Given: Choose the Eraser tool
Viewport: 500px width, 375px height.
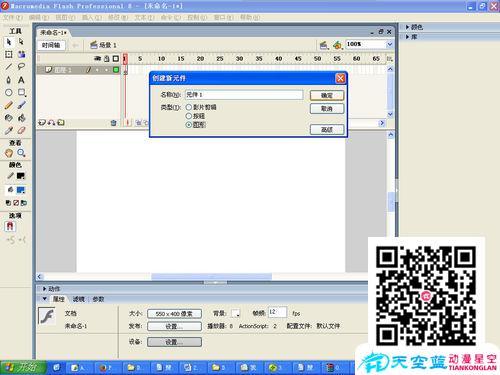Looking at the screenshot, I should click(21, 131).
